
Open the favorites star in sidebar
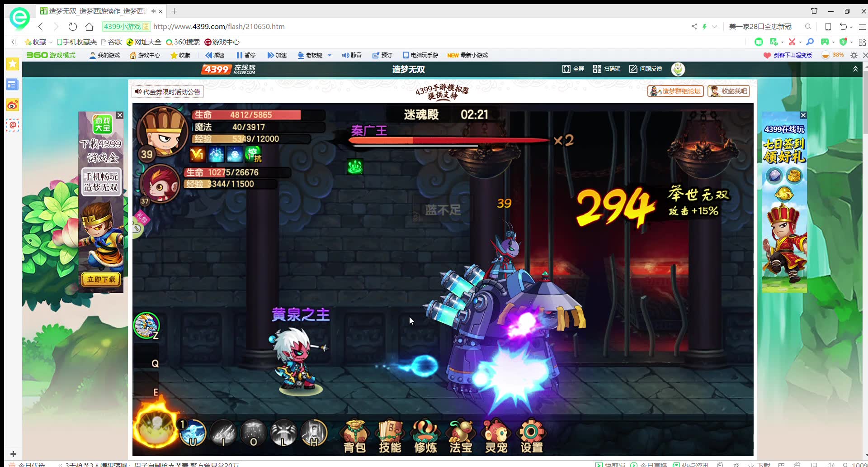[x=13, y=64]
